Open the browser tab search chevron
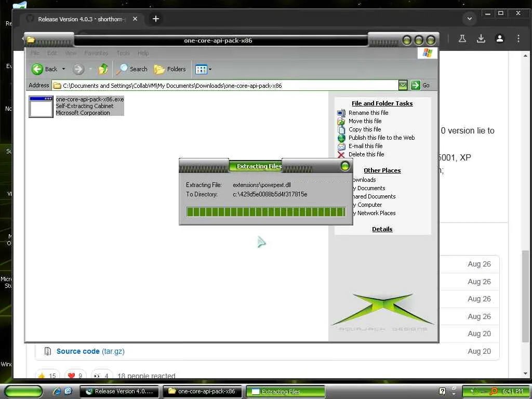This screenshot has height=399, width=532. click(x=470, y=19)
